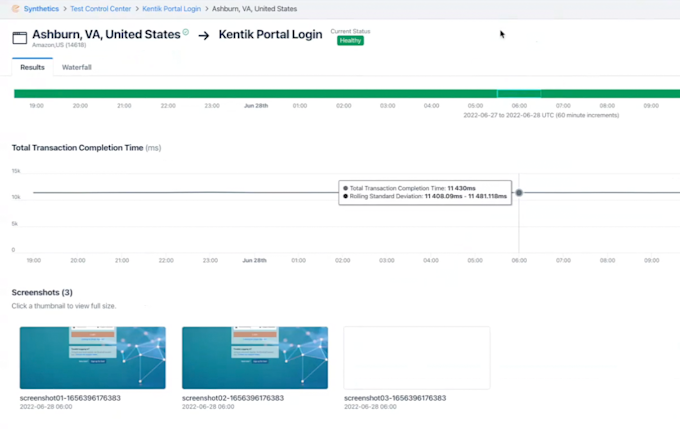Click the 'Click a thumbnail to view full size.' text
680x429 pixels.
(64, 306)
